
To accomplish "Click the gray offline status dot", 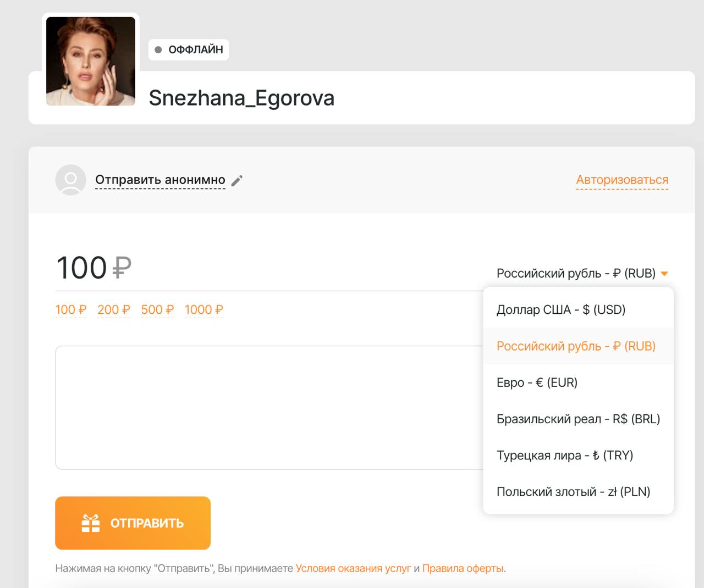I will tap(159, 49).
